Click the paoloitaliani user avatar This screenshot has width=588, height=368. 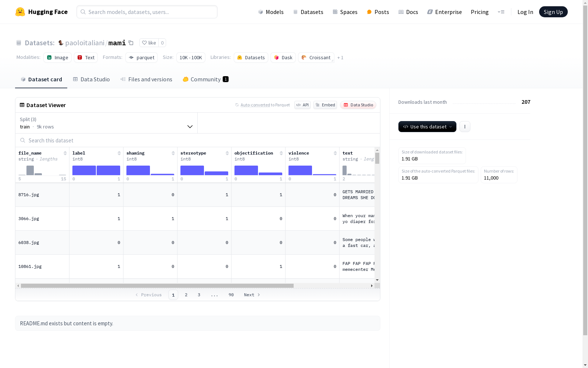click(x=61, y=43)
